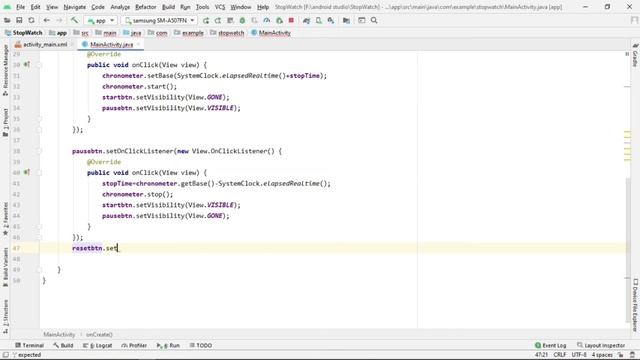The width and height of the screenshot is (640, 360).
Task: Open the Analyze menu
Action: [120, 7]
